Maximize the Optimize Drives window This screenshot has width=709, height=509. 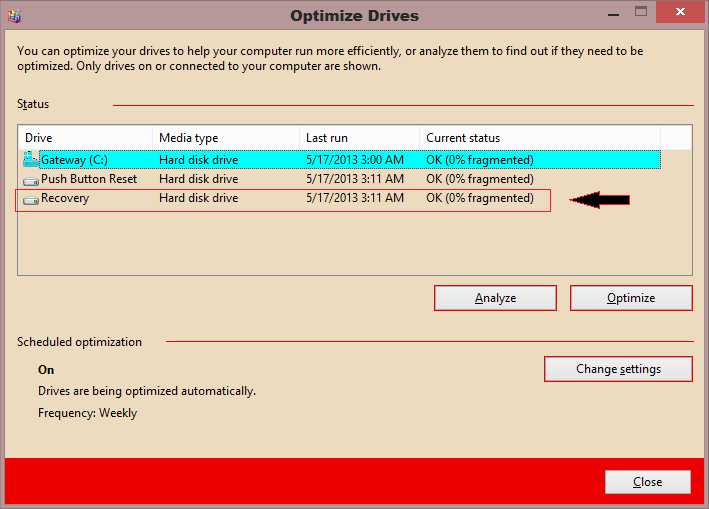click(641, 12)
